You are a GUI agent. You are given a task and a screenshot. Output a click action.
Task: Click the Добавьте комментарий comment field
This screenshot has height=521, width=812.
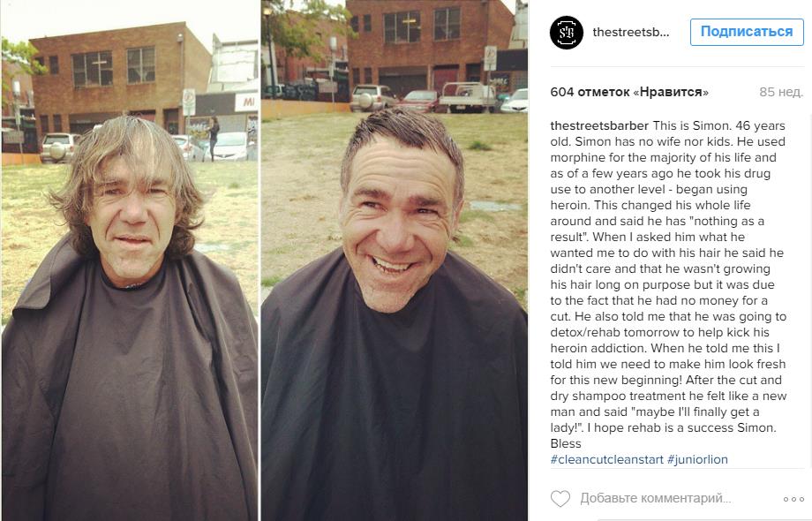click(656, 498)
